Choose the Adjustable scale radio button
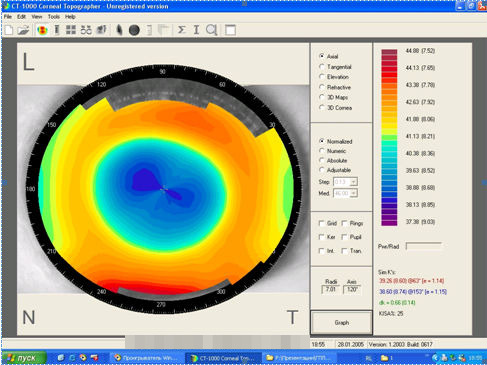The image size is (487, 365). (x=322, y=170)
